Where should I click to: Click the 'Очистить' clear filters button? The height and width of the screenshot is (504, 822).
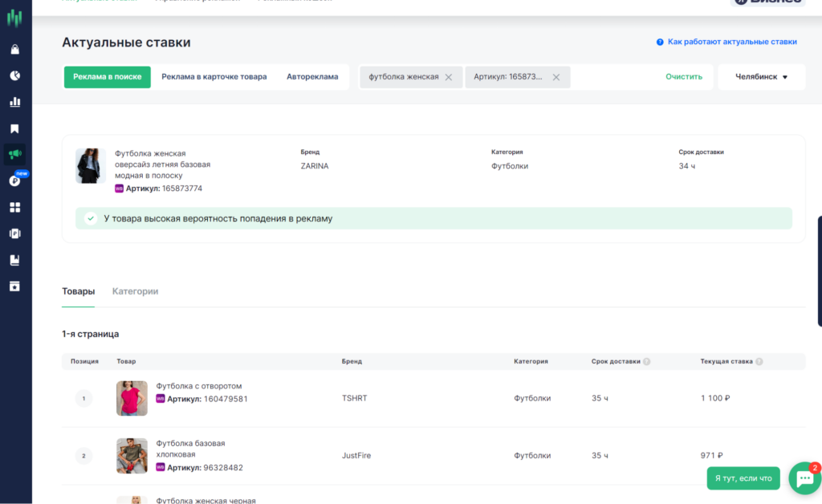coord(683,77)
